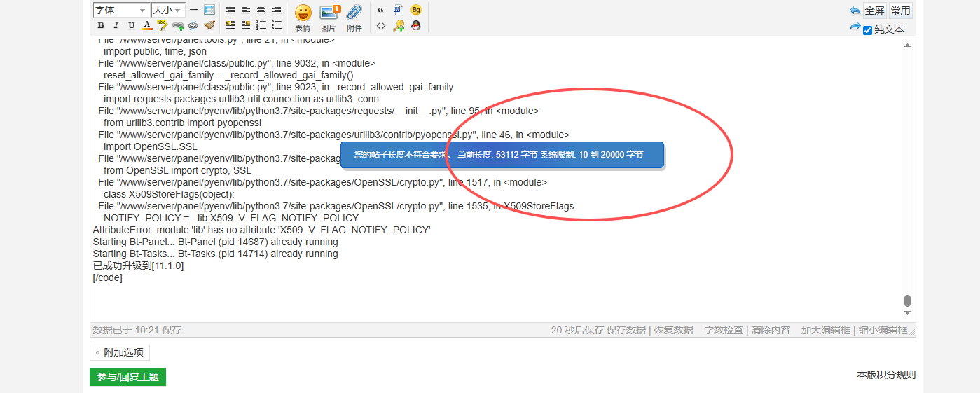Click the 常用 common toolbar button
This screenshot has height=393, width=980.
point(901,11)
